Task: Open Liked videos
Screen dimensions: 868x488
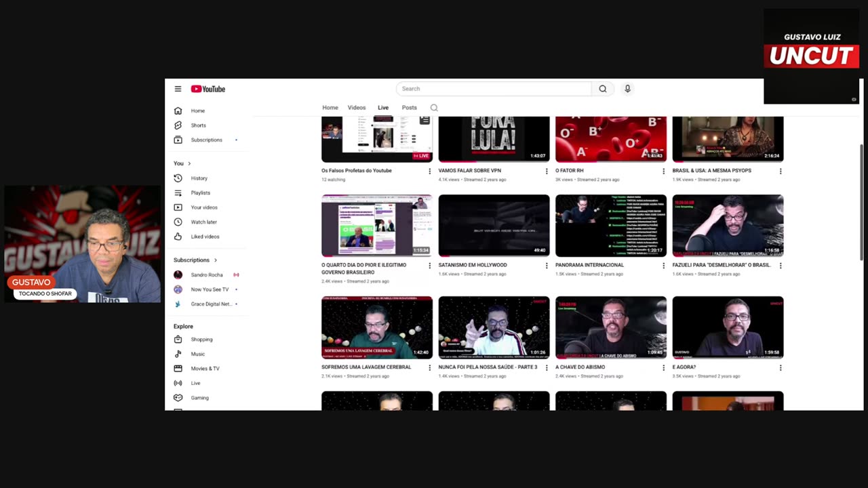Action: (203, 237)
